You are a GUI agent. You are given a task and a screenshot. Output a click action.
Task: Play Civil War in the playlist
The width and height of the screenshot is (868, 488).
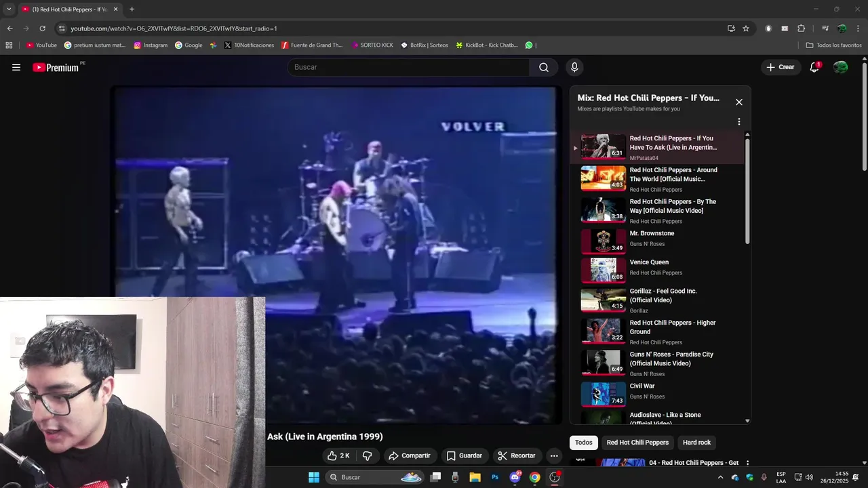[x=657, y=394]
